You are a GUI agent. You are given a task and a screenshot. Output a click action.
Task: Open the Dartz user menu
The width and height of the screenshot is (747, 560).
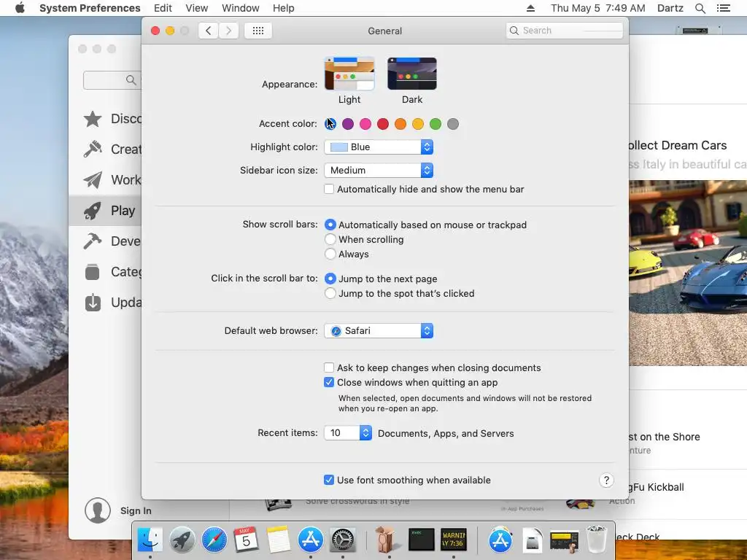670,8
